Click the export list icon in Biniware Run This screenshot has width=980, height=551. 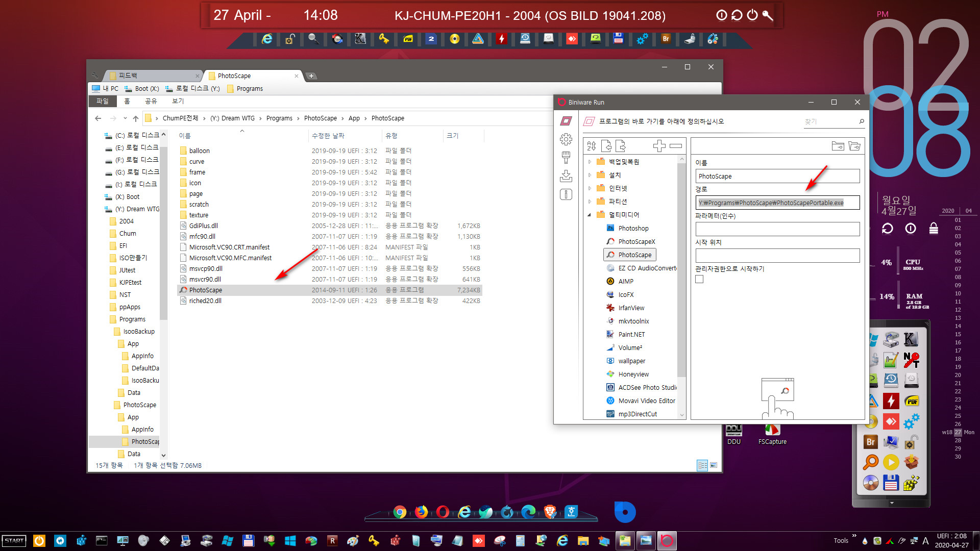[x=621, y=146]
